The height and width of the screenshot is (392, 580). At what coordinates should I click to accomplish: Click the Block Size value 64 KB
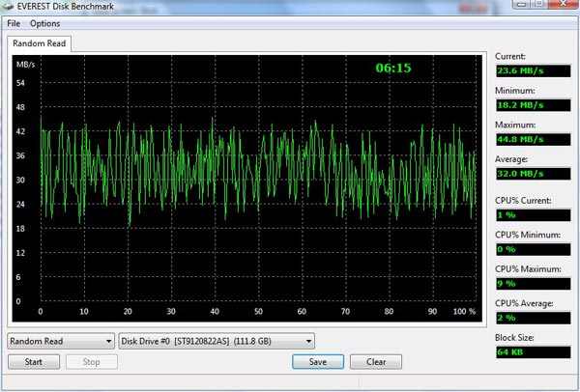[533, 352]
